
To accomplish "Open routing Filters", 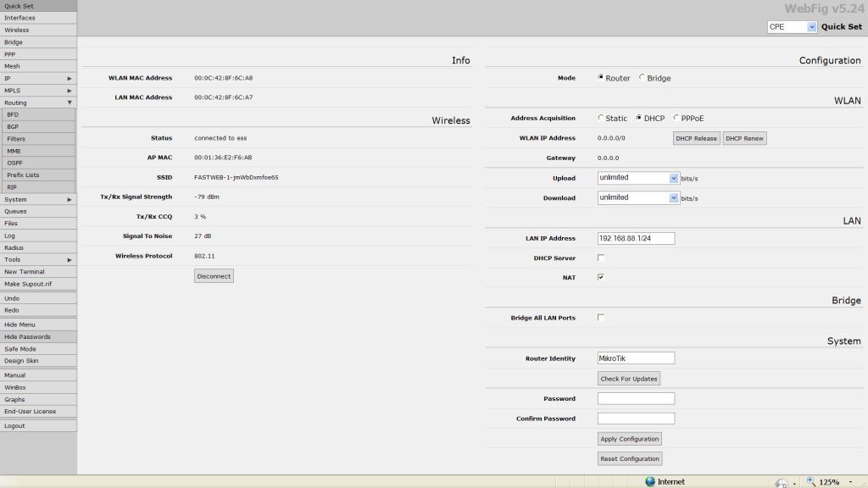I will click(39, 139).
